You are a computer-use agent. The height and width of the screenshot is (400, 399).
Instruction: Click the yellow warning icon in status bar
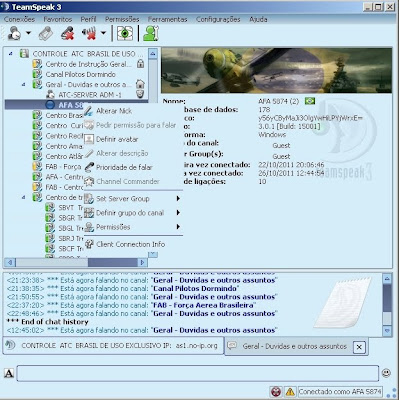[x=290, y=392]
